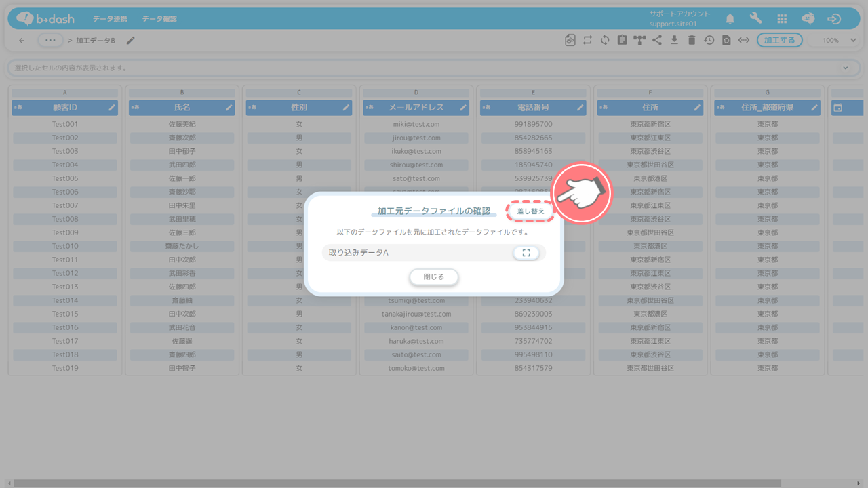Screen dimensions: 868x488
Task: Edit the 顧客ID column header pencil
Action: click(x=111, y=108)
